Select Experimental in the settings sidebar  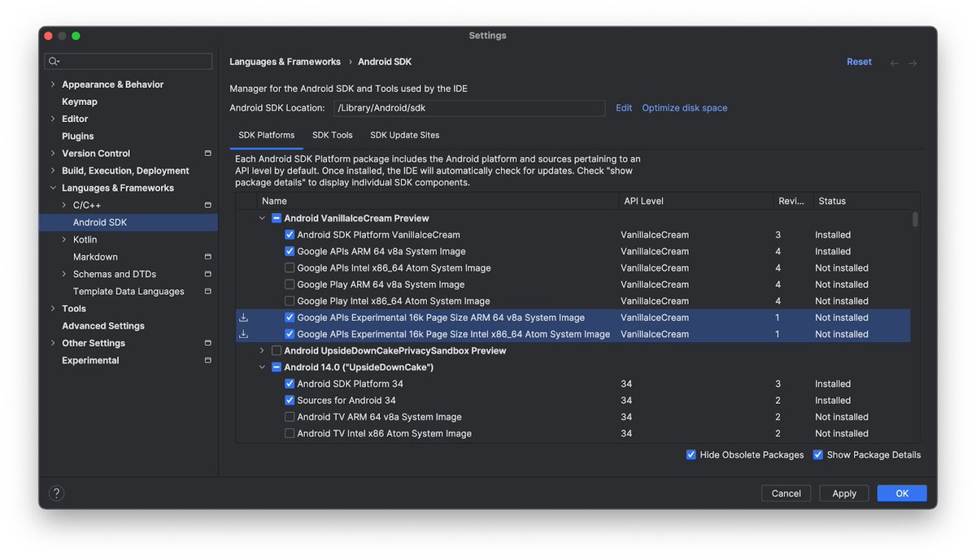click(x=90, y=360)
